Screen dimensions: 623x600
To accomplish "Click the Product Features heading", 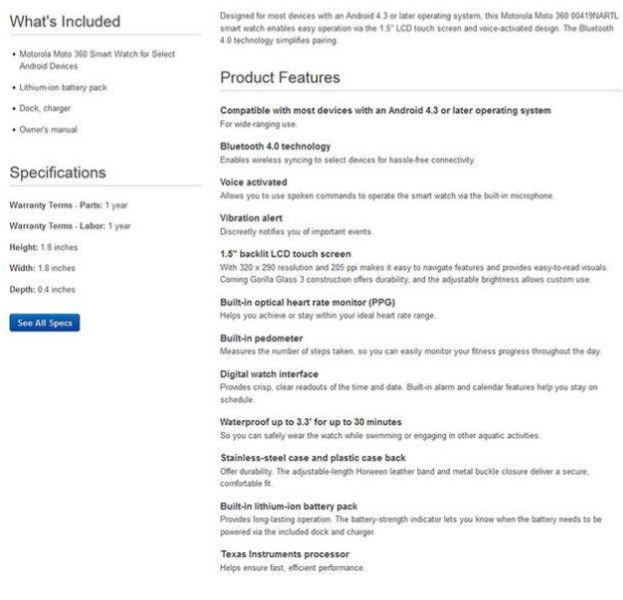I will tap(280, 78).
